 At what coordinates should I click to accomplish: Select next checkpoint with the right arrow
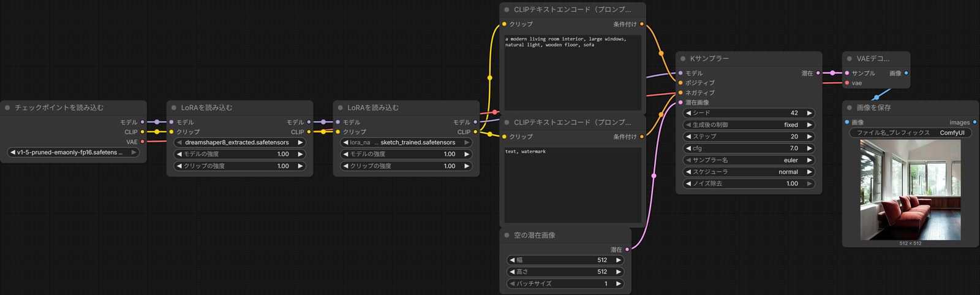tap(134, 152)
